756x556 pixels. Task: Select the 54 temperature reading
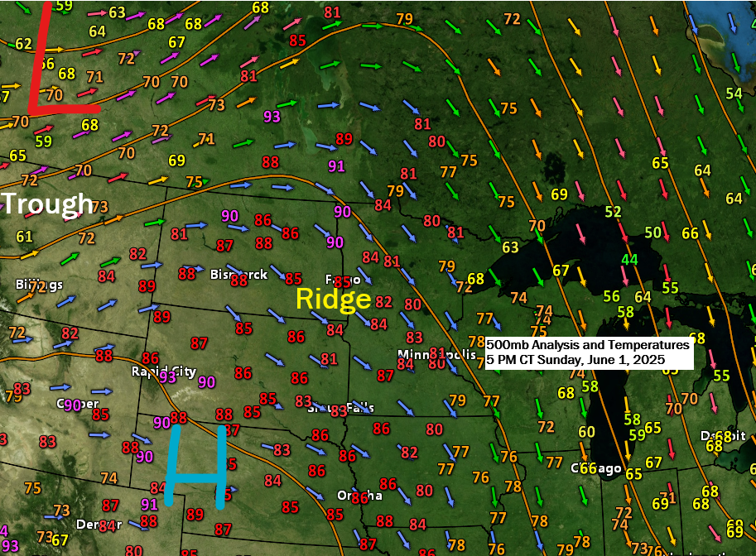(734, 93)
